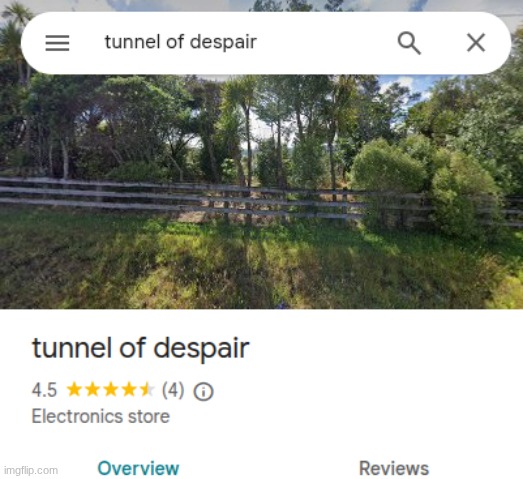The height and width of the screenshot is (479, 523).
Task: Click the Electronics store category label
Action: coord(101,416)
